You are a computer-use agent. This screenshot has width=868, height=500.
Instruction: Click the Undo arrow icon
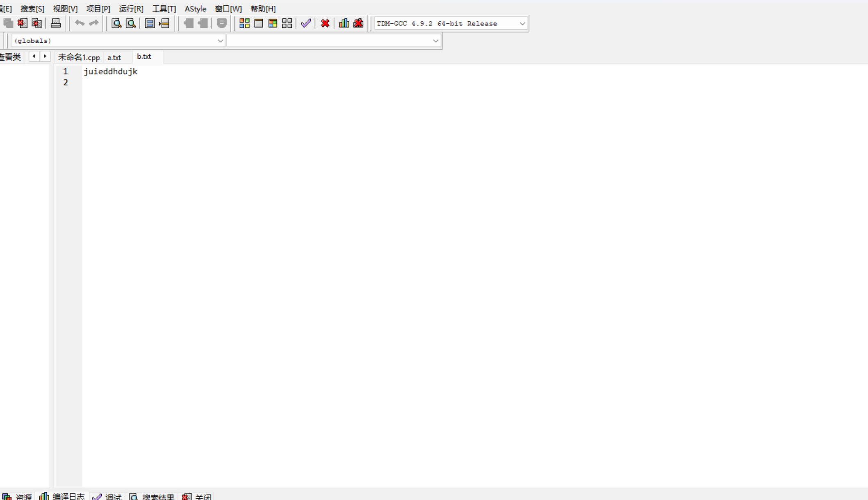tap(80, 23)
